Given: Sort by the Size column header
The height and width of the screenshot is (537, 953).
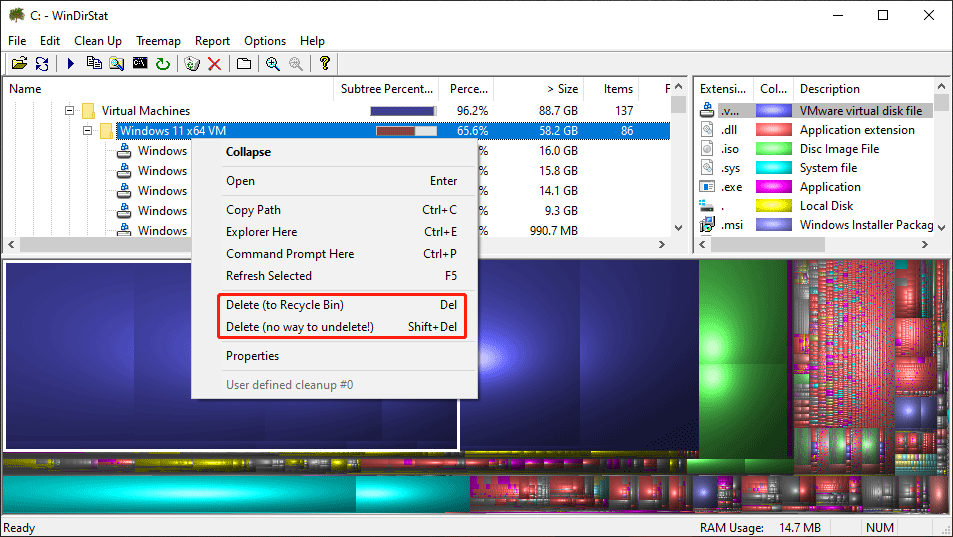Looking at the screenshot, I should pyautogui.click(x=538, y=89).
